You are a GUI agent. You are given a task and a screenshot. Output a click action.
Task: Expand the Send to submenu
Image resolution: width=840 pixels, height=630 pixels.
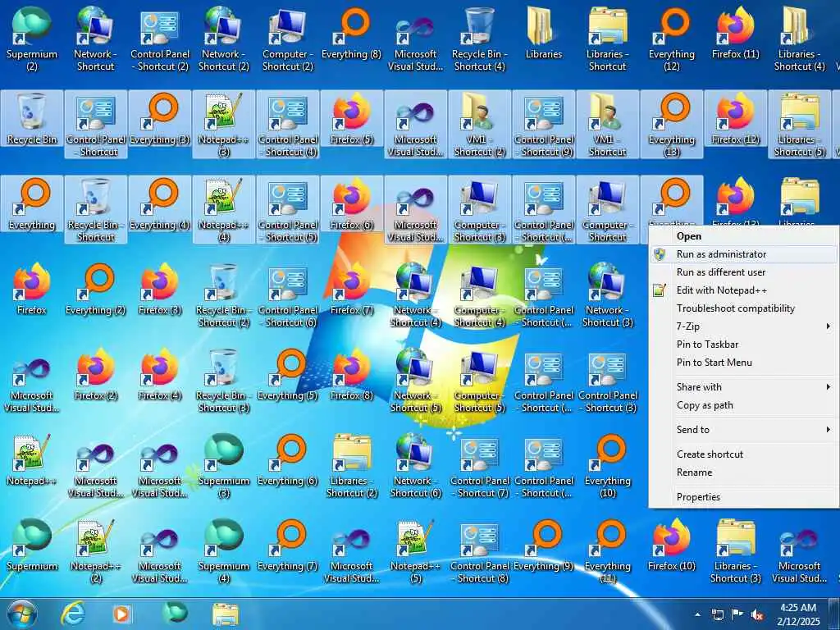[743, 430]
